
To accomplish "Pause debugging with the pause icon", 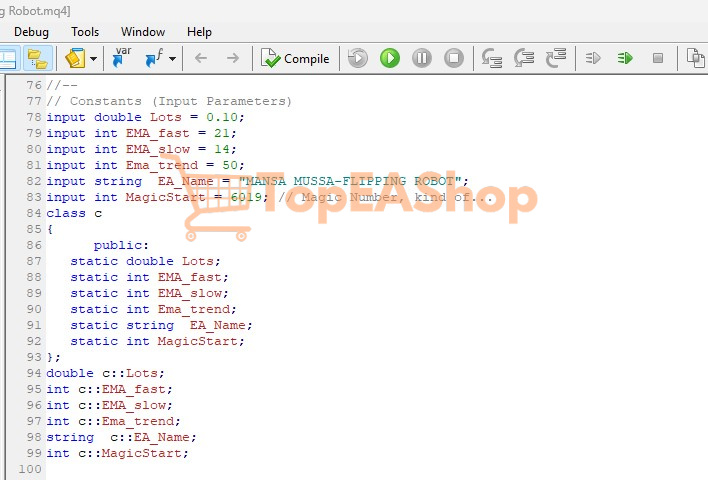I will point(422,58).
